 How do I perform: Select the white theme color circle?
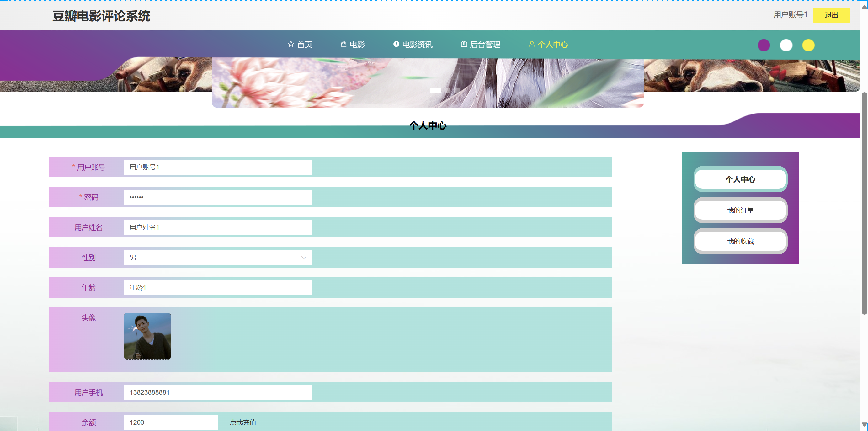(x=786, y=45)
